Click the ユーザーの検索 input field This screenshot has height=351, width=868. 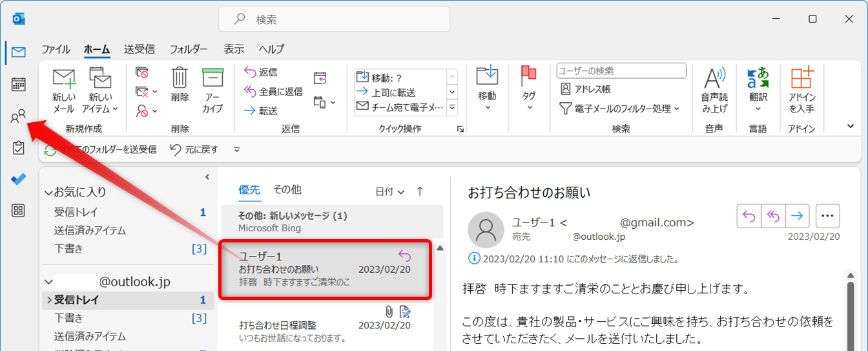pos(621,70)
